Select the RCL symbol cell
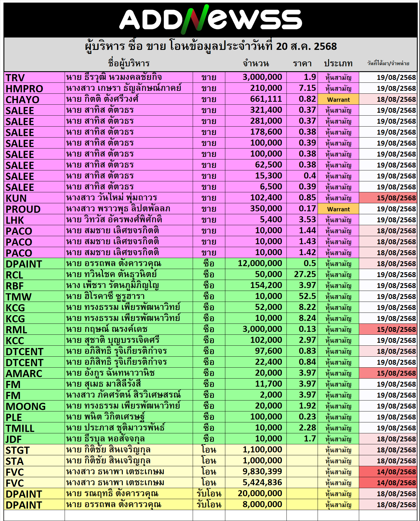This screenshot has width=420, height=521. (x=35, y=275)
